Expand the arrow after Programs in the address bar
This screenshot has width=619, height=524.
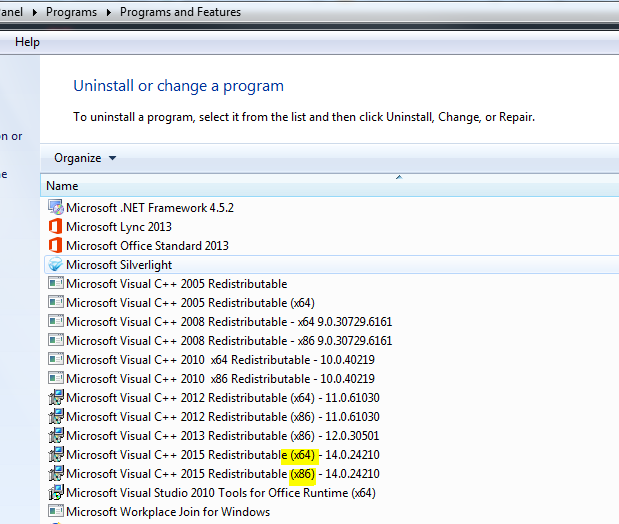coord(109,12)
